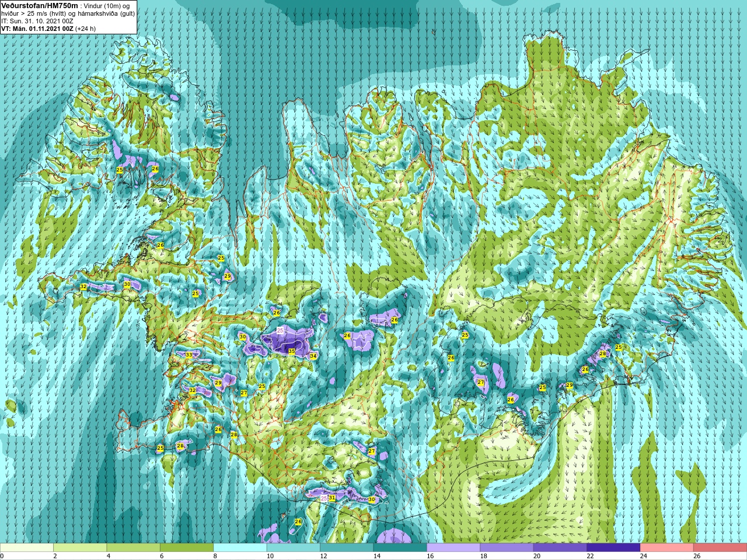The width and height of the screenshot is (747, 560).
Task: Choose the 12–14 m/s teal legend swatch
Action: 347,548
